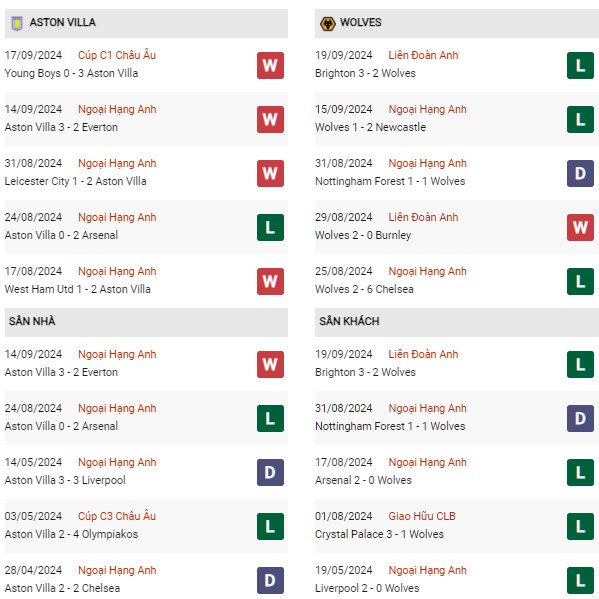Select the SÂN KHÁCH section header

457,322
